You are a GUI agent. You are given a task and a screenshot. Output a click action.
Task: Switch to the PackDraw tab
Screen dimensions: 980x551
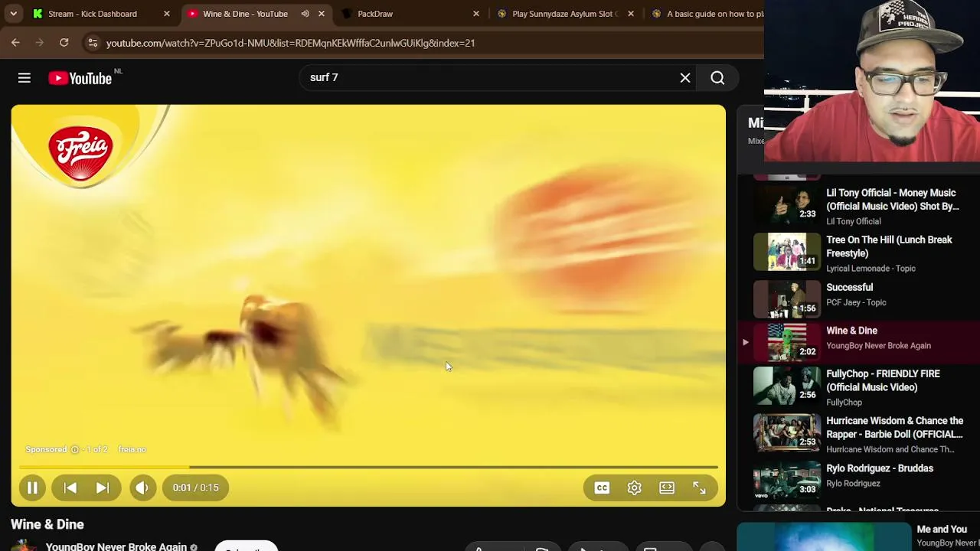point(412,14)
